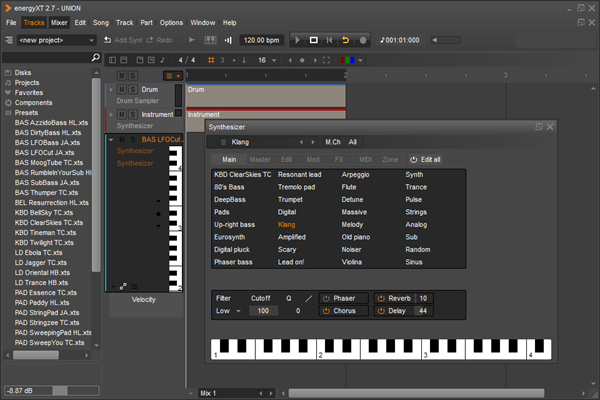The width and height of the screenshot is (600, 400).
Task: Expand the color palette dropdown
Action: 361,60
